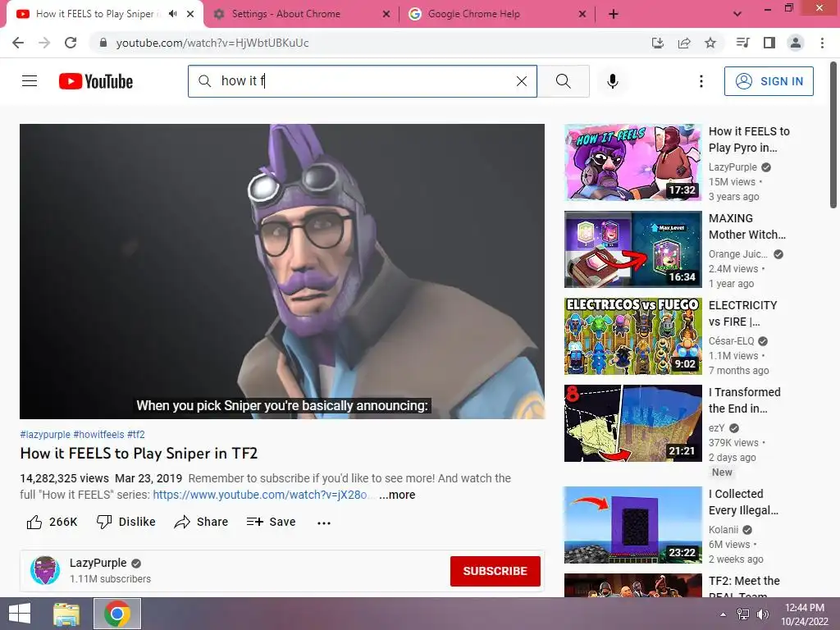Open the How it FEELS to Play Pyro thumbnail
840x630 pixels.
pos(632,162)
